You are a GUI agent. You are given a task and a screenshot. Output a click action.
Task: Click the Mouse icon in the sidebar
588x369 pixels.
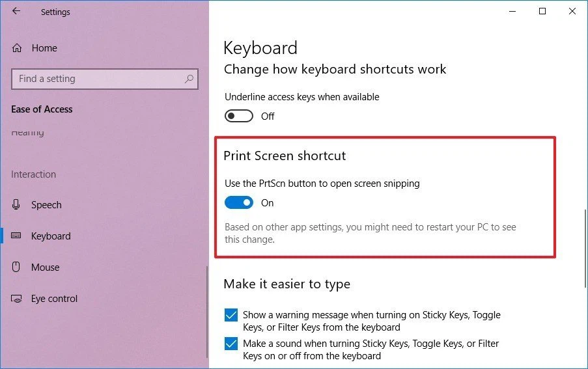(x=17, y=267)
